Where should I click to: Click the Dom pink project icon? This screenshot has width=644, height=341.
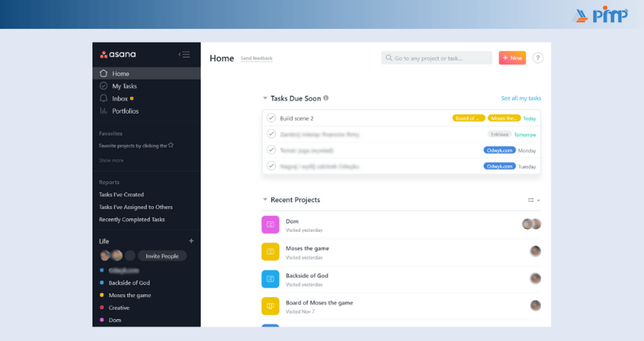click(270, 224)
